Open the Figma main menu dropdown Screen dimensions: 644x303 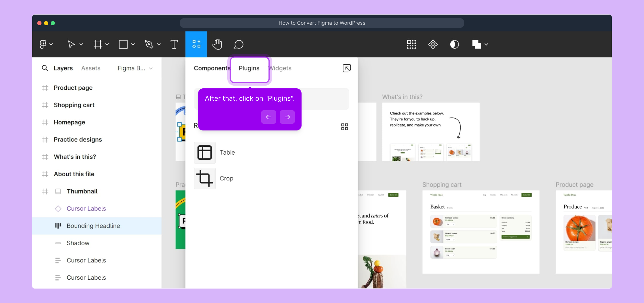(x=46, y=44)
